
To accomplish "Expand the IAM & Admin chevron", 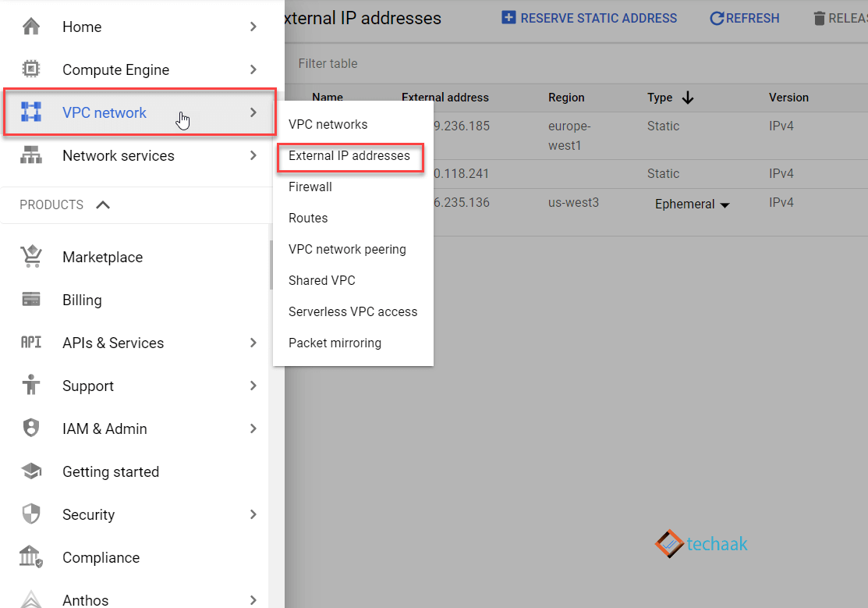I will point(253,428).
